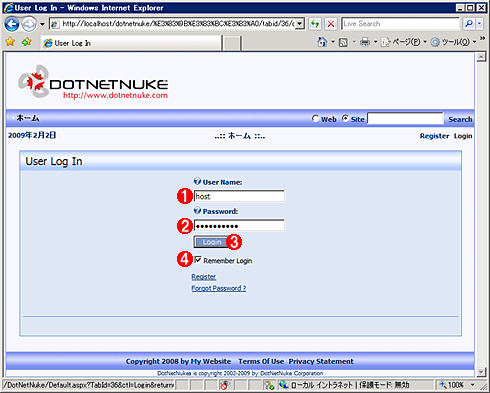Viewport: 490px width, 393px height.
Task: Click the Login submit button
Action: pyautogui.click(x=211, y=242)
